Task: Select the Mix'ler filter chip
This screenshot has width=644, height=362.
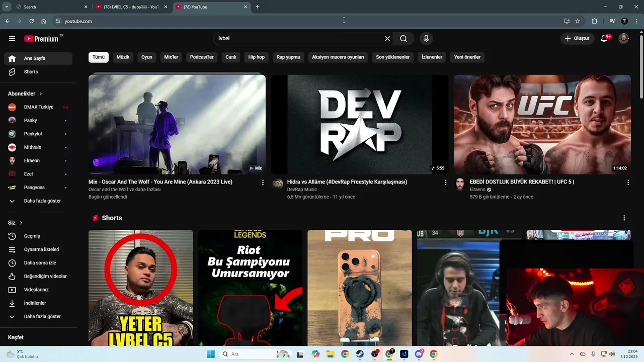Action: tap(171, 57)
